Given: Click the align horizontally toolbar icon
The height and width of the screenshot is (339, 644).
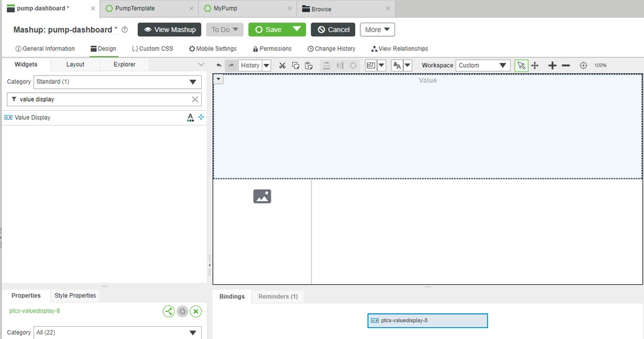Looking at the screenshot, I should [327, 65].
